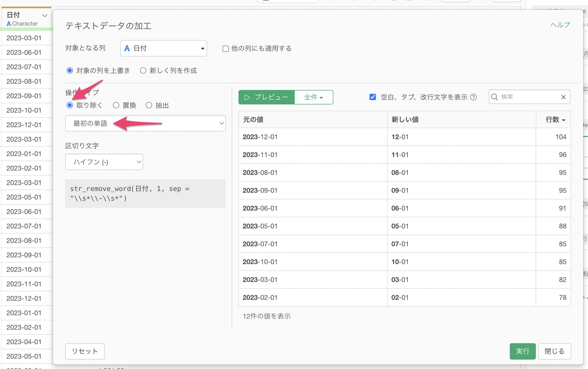Screen dimensions: 588x369
Task: Open the 対象となる列 dropdown showing 日付
Action: 164,48
